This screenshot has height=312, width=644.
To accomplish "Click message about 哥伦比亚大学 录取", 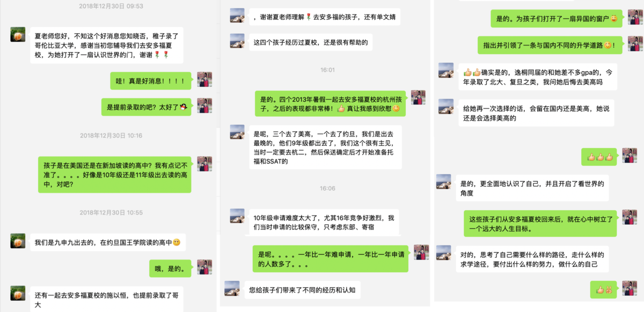I will (107, 45).
